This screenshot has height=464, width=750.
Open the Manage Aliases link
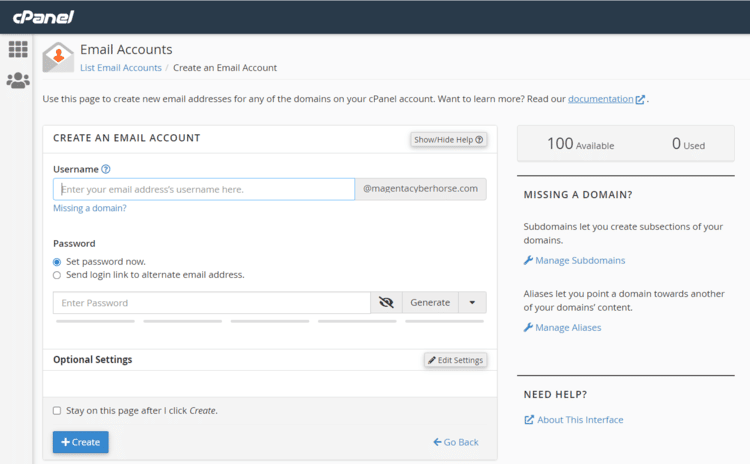[x=568, y=328]
